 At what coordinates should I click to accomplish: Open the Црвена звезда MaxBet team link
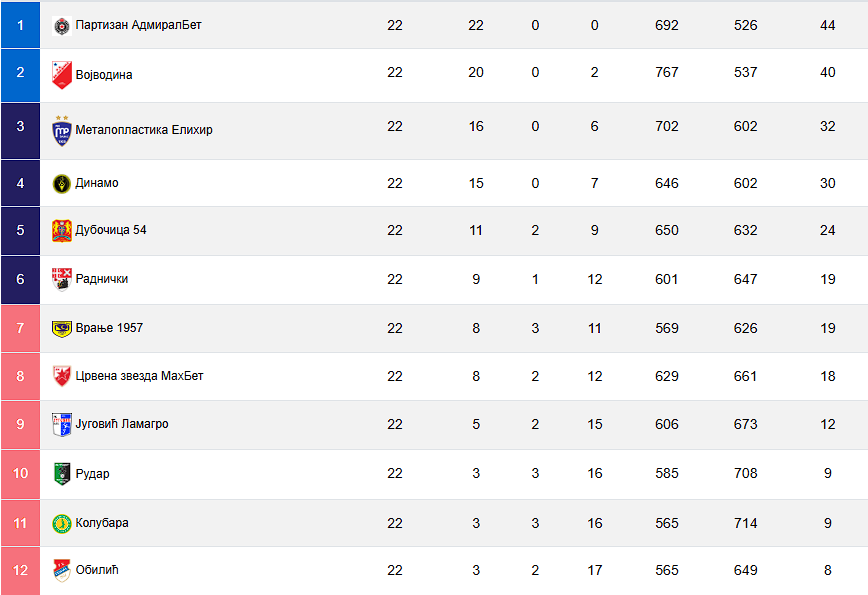point(139,376)
